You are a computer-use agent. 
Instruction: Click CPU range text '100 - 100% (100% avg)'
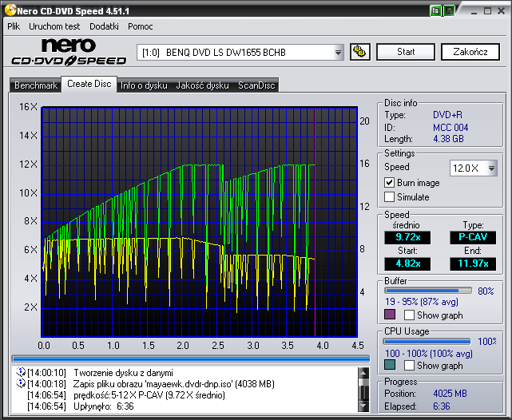click(x=429, y=354)
